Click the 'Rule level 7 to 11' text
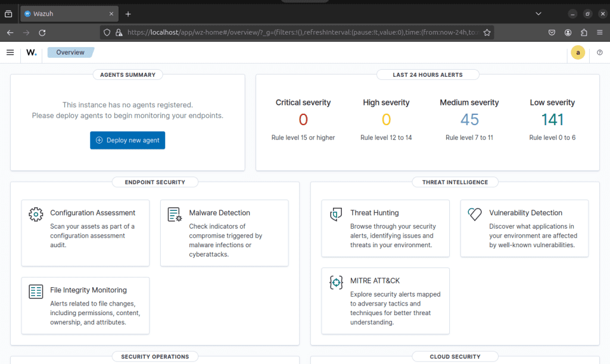This screenshot has width=610, height=364. click(469, 138)
